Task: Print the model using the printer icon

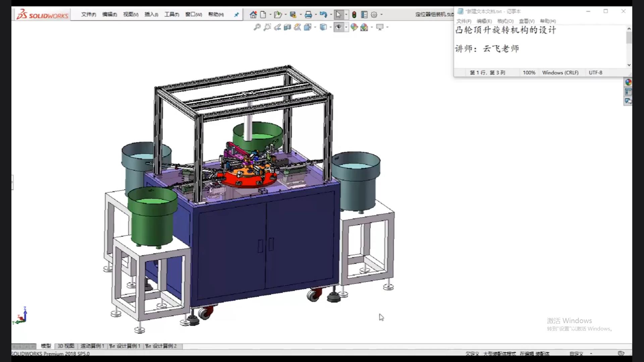Action: tap(308, 14)
